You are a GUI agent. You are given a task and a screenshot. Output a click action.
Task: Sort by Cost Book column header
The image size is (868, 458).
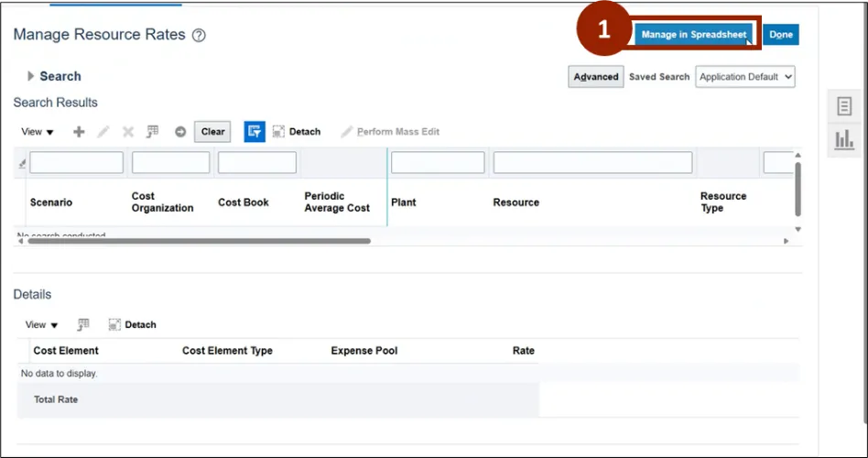point(243,202)
